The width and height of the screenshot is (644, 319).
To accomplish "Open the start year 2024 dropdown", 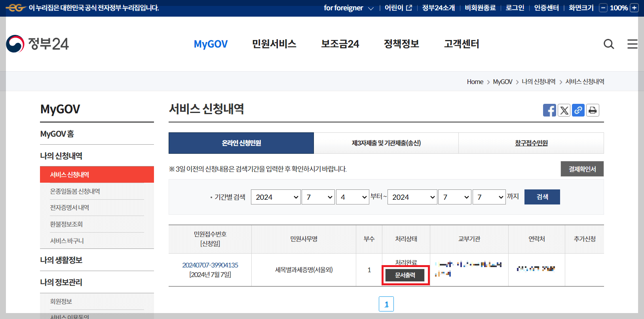I will click(276, 197).
